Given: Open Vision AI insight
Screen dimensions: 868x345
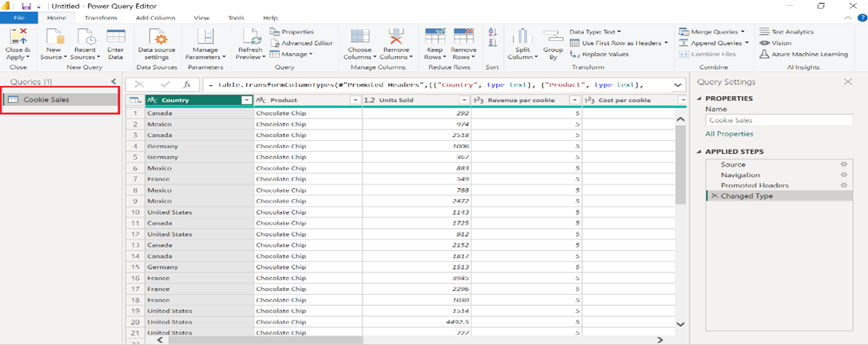Looking at the screenshot, I should (776, 43).
